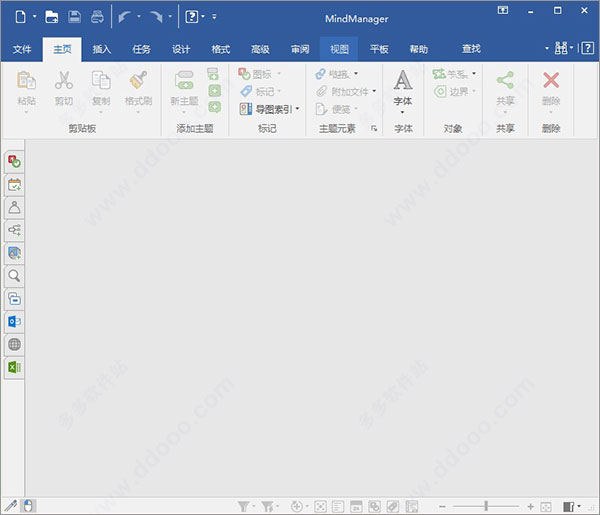Open the library side tab below map parts
The image size is (600, 515).
pyautogui.click(x=15, y=253)
